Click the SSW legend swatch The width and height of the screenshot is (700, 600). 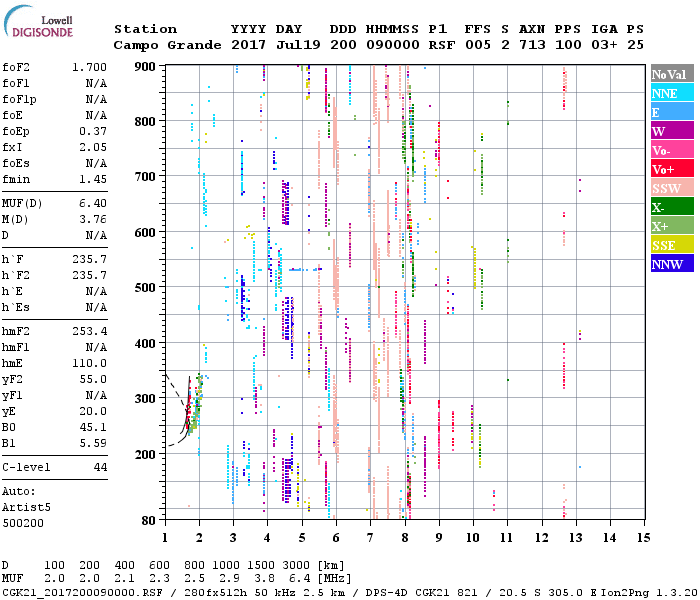(671, 188)
